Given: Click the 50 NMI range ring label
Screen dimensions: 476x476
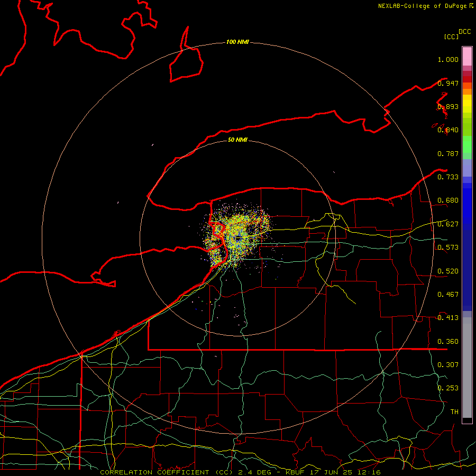Looking at the screenshot, I should pos(237,140).
